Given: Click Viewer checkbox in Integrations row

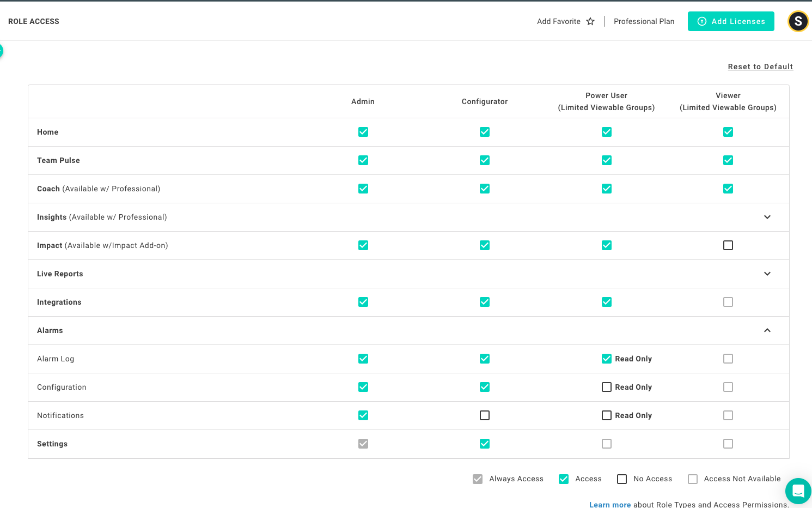Looking at the screenshot, I should coord(728,302).
